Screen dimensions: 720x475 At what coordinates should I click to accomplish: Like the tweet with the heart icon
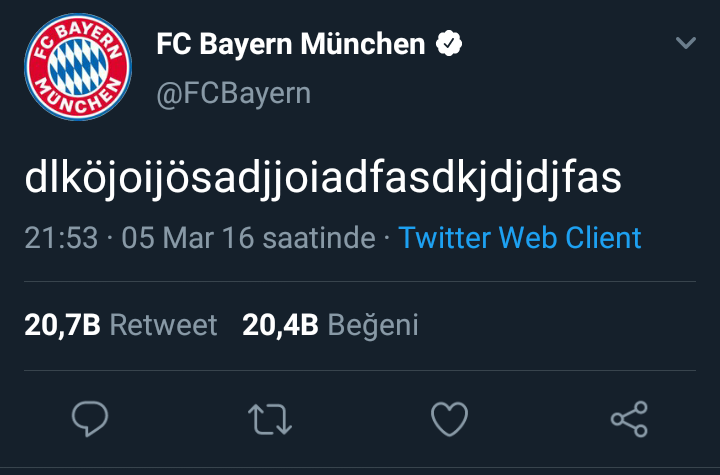[449, 418]
